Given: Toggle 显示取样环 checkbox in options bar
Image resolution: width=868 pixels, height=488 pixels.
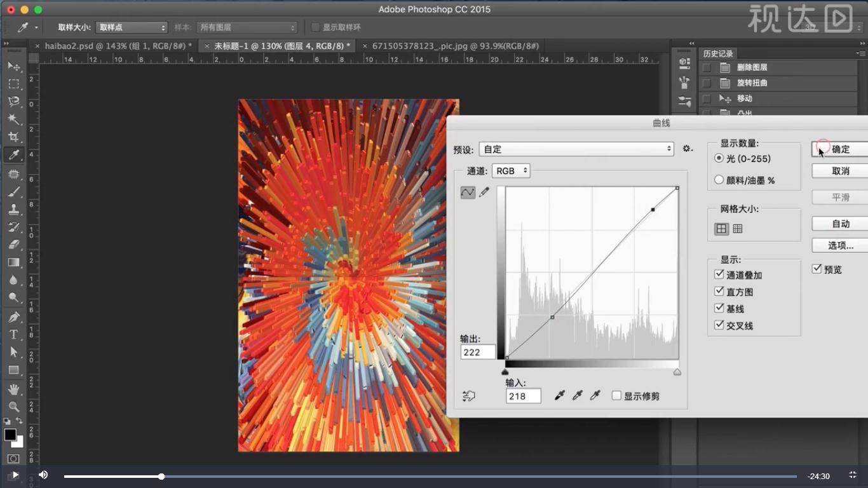Looking at the screenshot, I should click(x=315, y=27).
